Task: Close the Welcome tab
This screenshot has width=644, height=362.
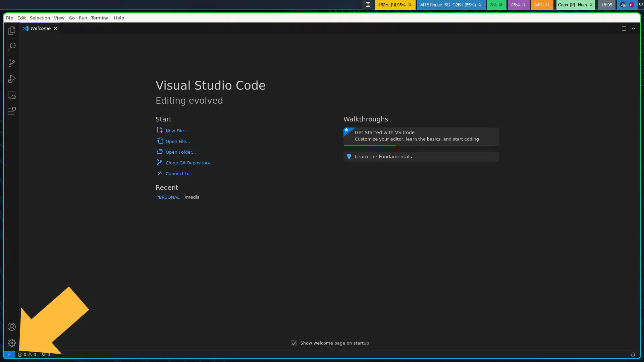Action: click(x=55, y=29)
